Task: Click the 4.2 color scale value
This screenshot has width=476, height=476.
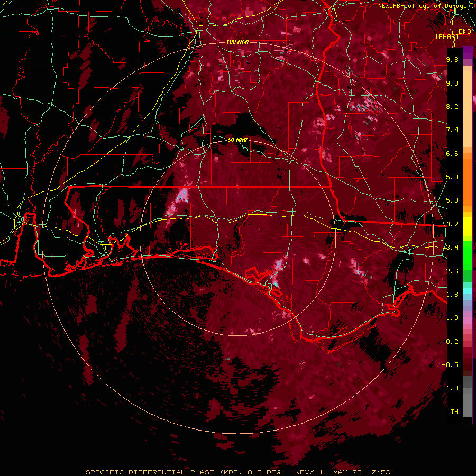Action: pos(452,224)
